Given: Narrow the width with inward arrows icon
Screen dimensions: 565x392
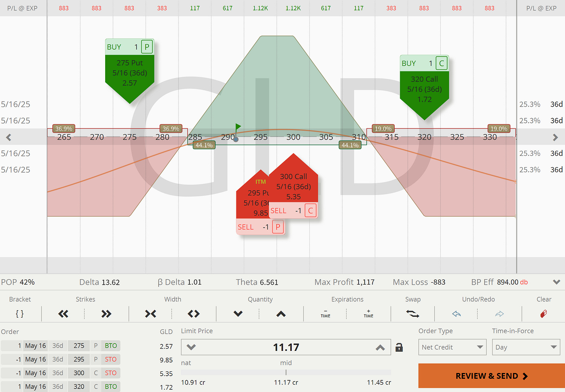Looking at the screenshot, I should pyautogui.click(x=151, y=314).
